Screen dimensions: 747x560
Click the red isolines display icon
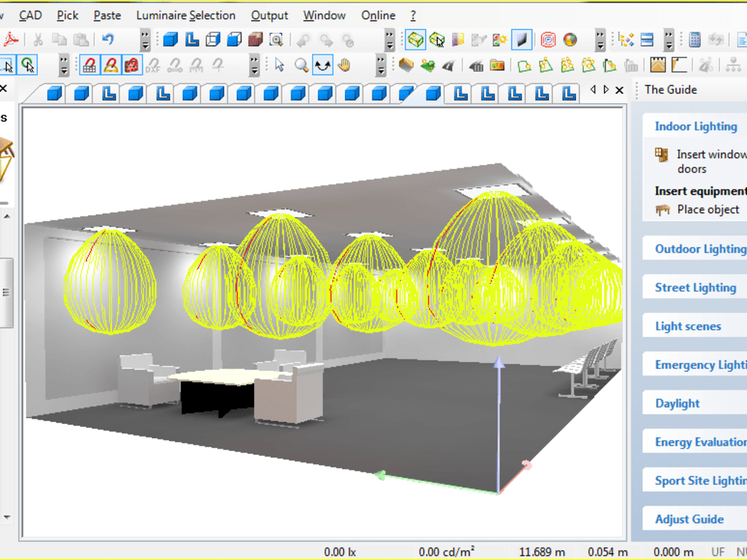pyautogui.click(x=548, y=40)
